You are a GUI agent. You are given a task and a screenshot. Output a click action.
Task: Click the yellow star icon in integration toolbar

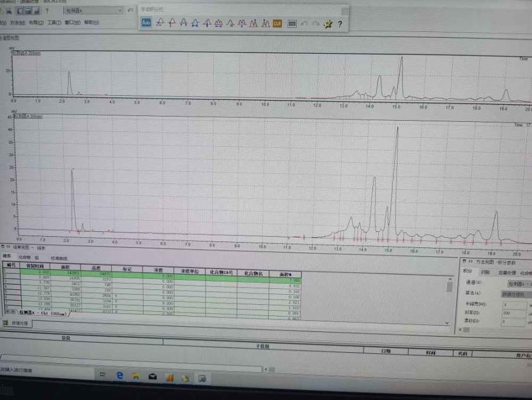pos(328,24)
